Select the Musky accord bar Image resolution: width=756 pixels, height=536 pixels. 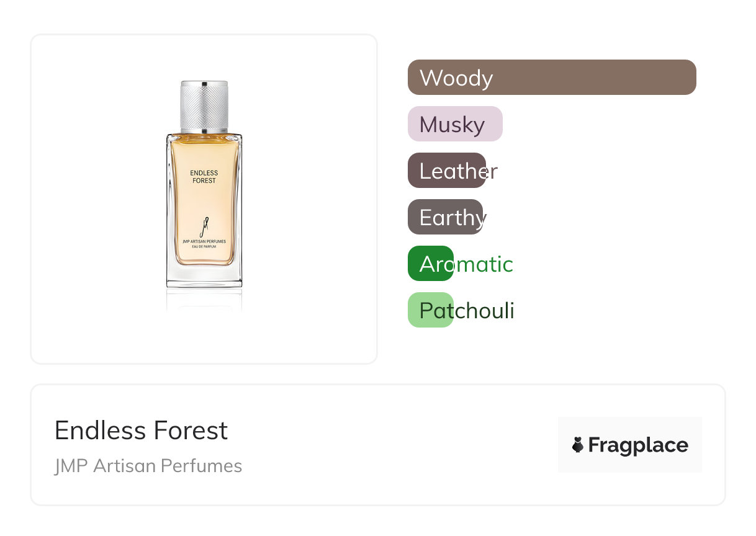[x=455, y=124]
